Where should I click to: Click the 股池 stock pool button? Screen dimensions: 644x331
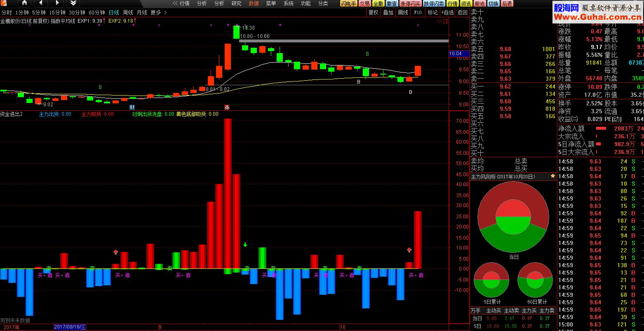[x=479, y=4]
